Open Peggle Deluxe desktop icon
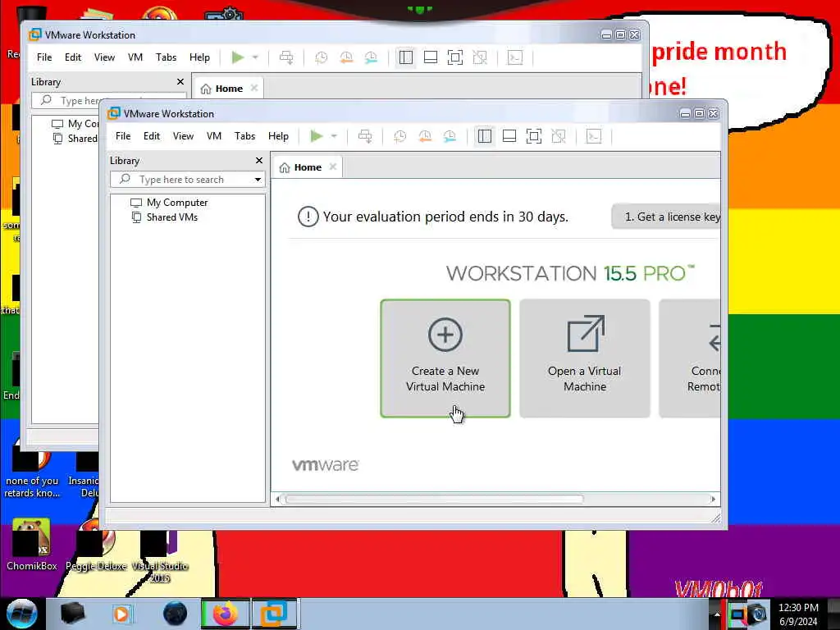The height and width of the screenshot is (630, 840). click(96, 545)
